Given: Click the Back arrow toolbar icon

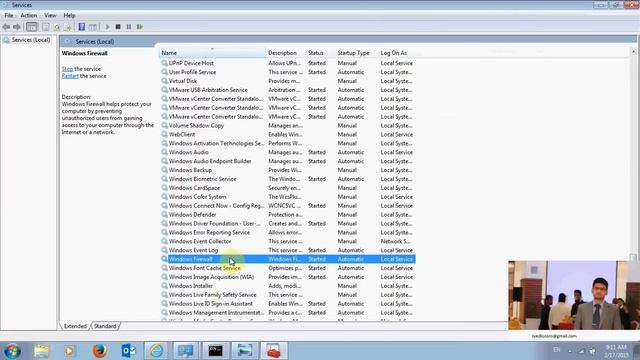Looking at the screenshot, I should point(6,27).
